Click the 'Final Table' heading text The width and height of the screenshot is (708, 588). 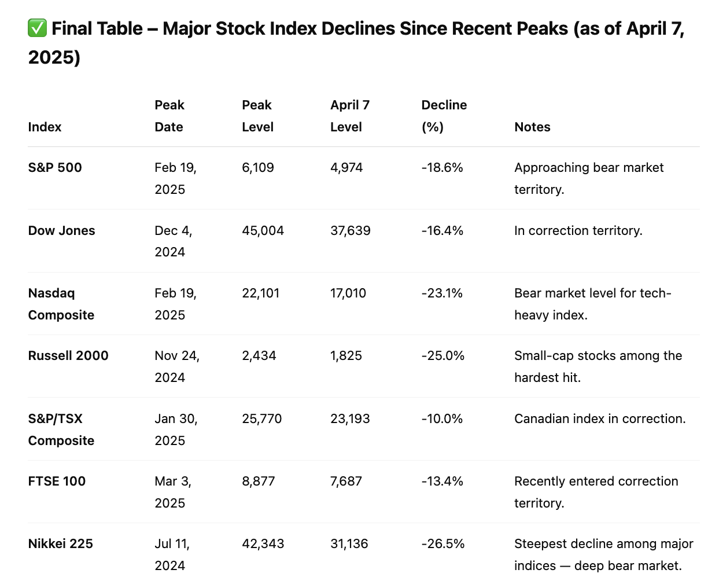pos(97,28)
